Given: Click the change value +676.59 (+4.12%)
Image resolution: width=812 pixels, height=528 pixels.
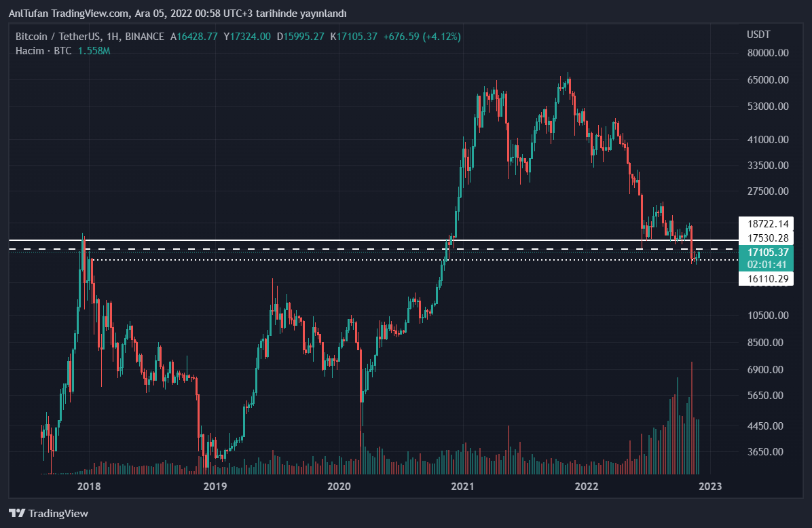Looking at the screenshot, I should (x=422, y=36).
